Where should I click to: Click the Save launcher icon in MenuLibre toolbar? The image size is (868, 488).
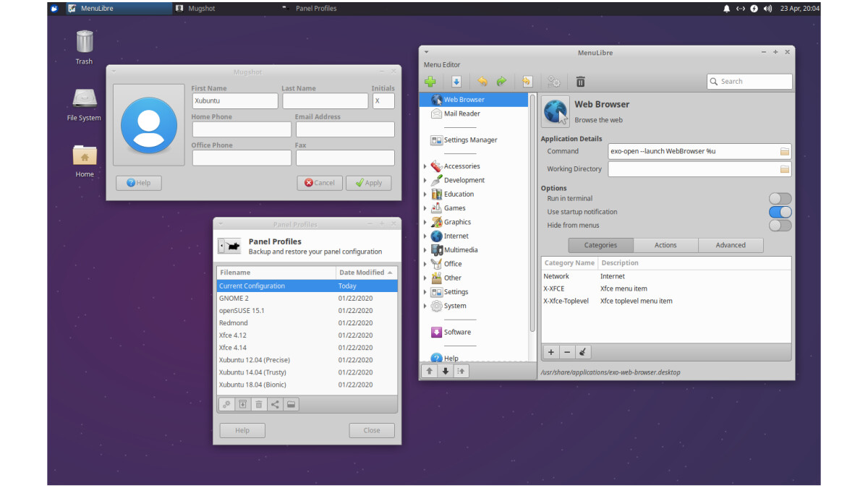(456, 82)
